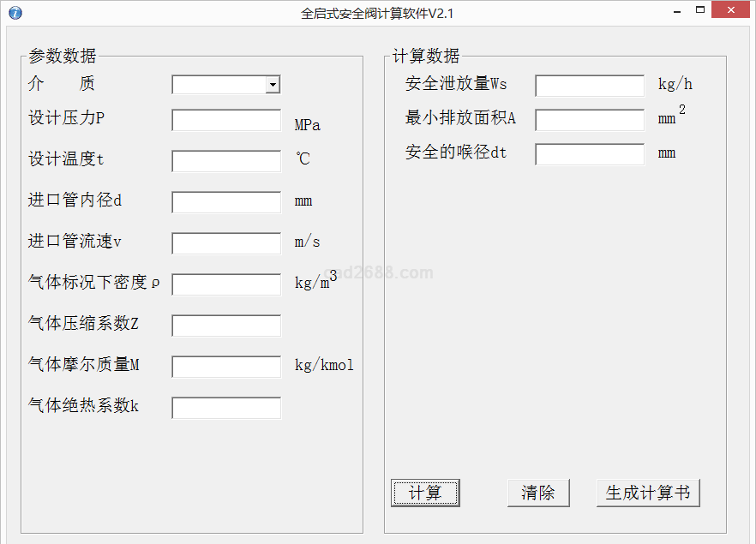
Task: Focus the 设计温度t input box
Action: coord(226,162)
